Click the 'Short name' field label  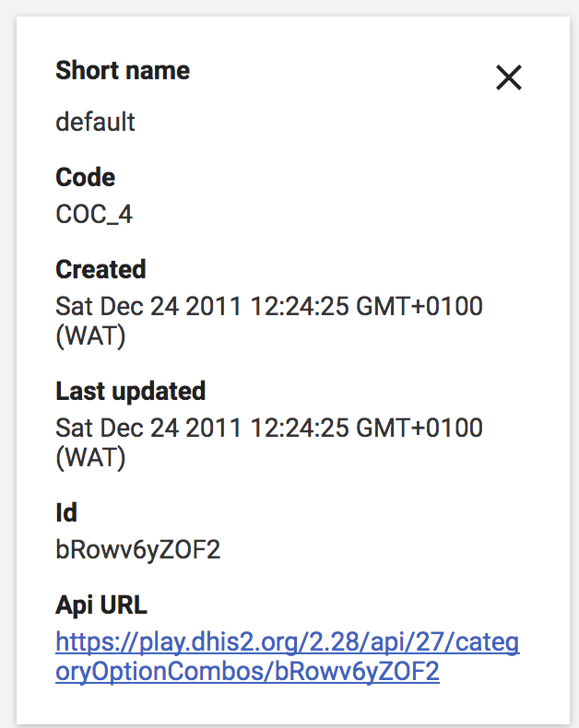click(x=123, y=71)
